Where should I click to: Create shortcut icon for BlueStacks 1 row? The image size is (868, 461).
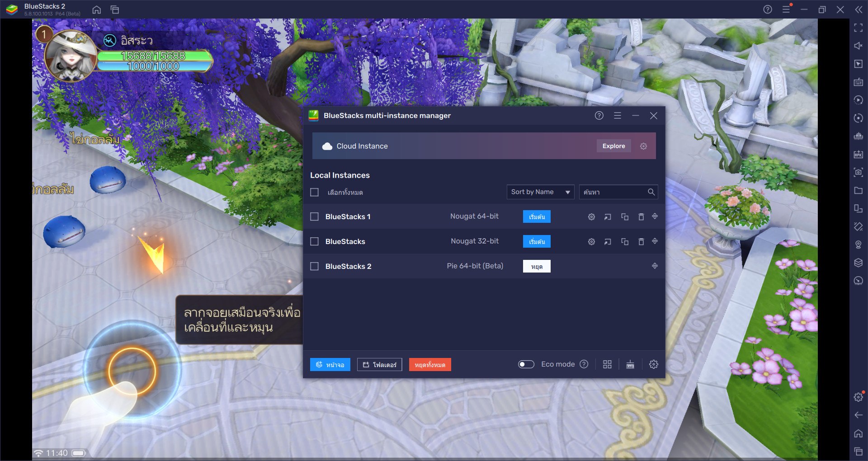(x=608, y=217)
